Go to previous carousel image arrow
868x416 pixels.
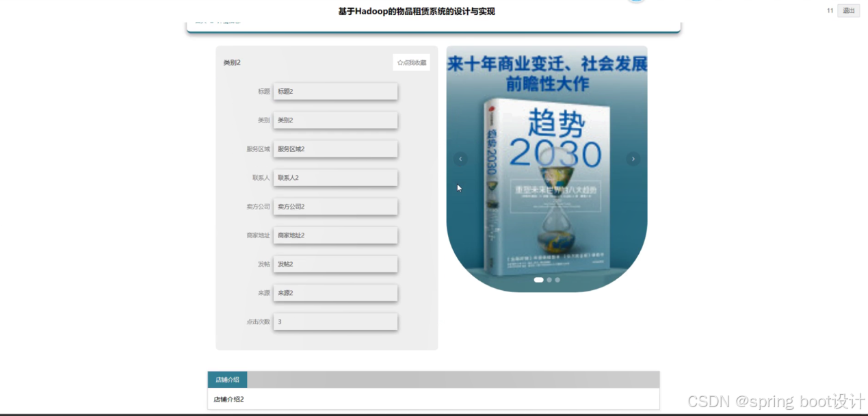pyautogui.click(x=460, y=159)
